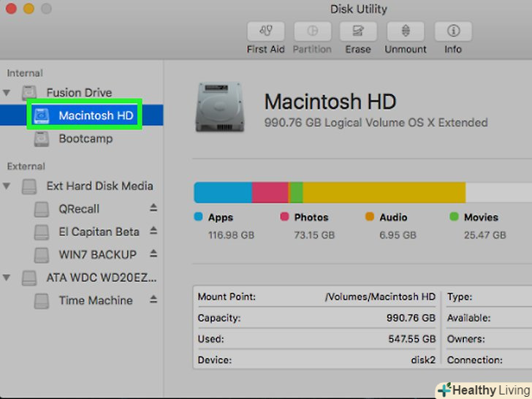Click the Movies legend label
532x399 pixels.
[x=481, y=218]
